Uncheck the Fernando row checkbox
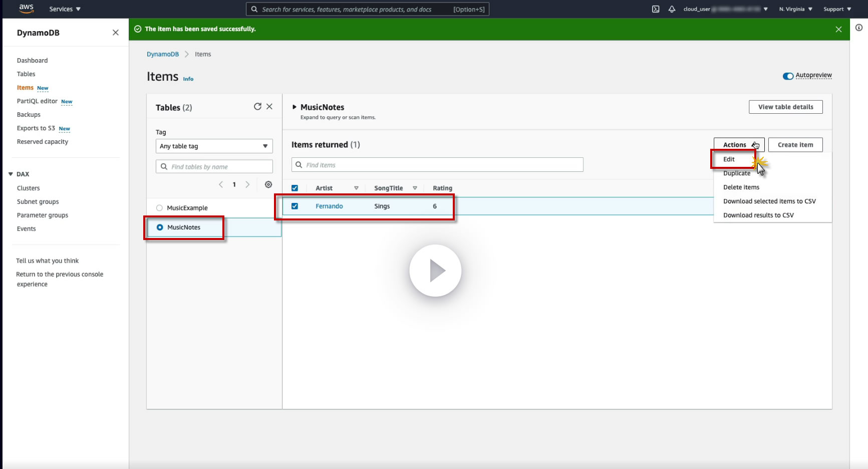Viewport: 868px width, 469px height. (295, 206)
